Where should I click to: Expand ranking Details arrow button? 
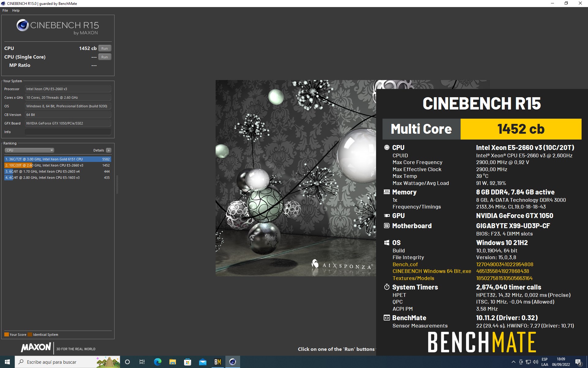click(x=109, y=150)
